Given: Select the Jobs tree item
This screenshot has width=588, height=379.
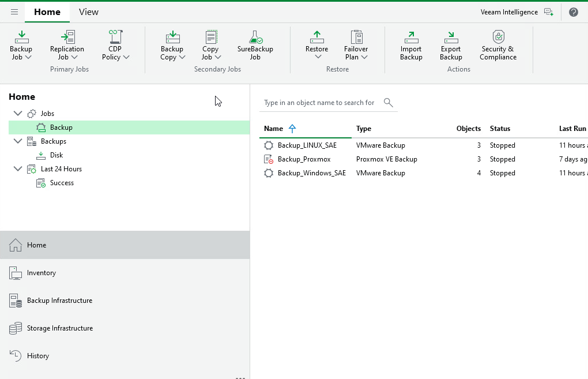Looking at the screenshot, I should pyautogui.click(x=48, y=113).
